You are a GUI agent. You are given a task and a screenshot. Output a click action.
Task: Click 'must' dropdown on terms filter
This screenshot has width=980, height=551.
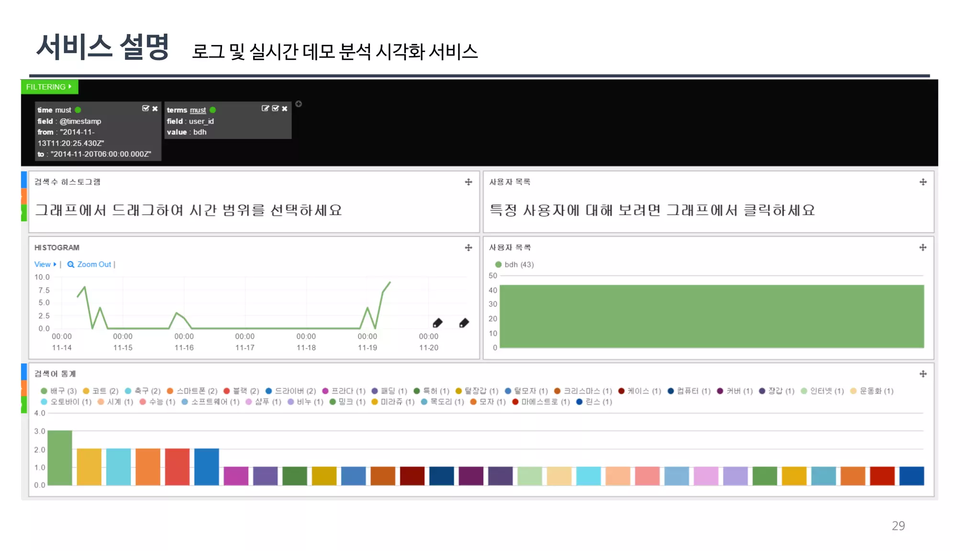[x=198, y=110]
